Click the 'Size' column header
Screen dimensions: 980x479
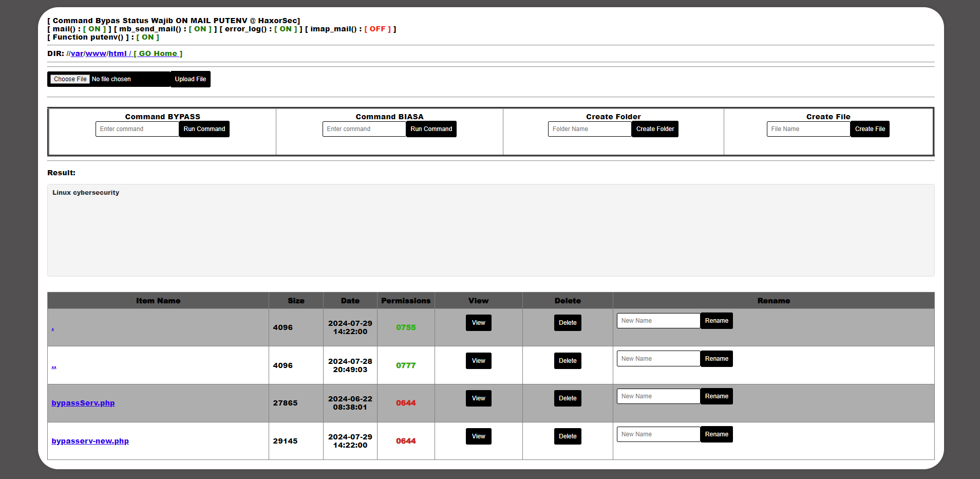pyautogui.click(x=296, y=301)
